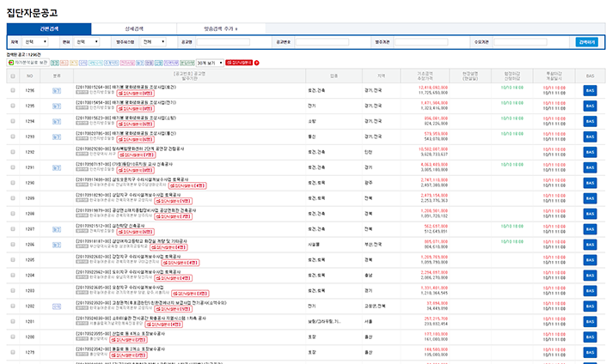612x364 pixels.
Task: Toggle the select-all checkbox in table header
Action: (x=13, y=76)
